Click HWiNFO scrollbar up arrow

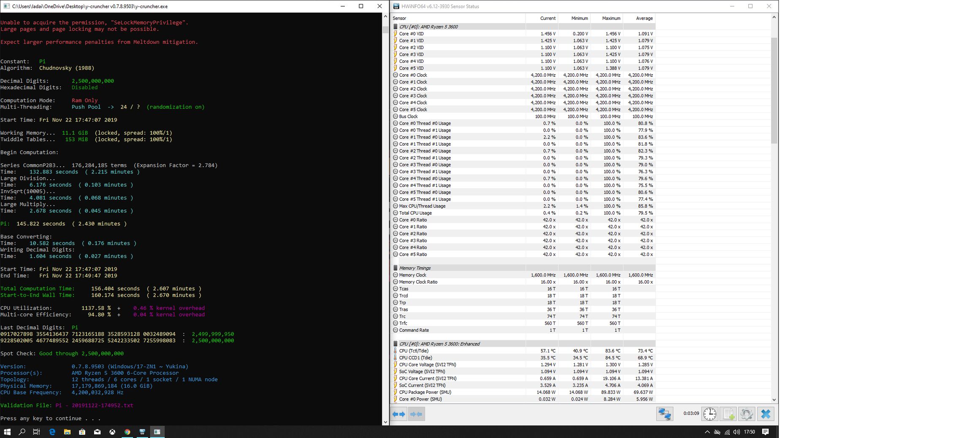click(x=774, y=17)
